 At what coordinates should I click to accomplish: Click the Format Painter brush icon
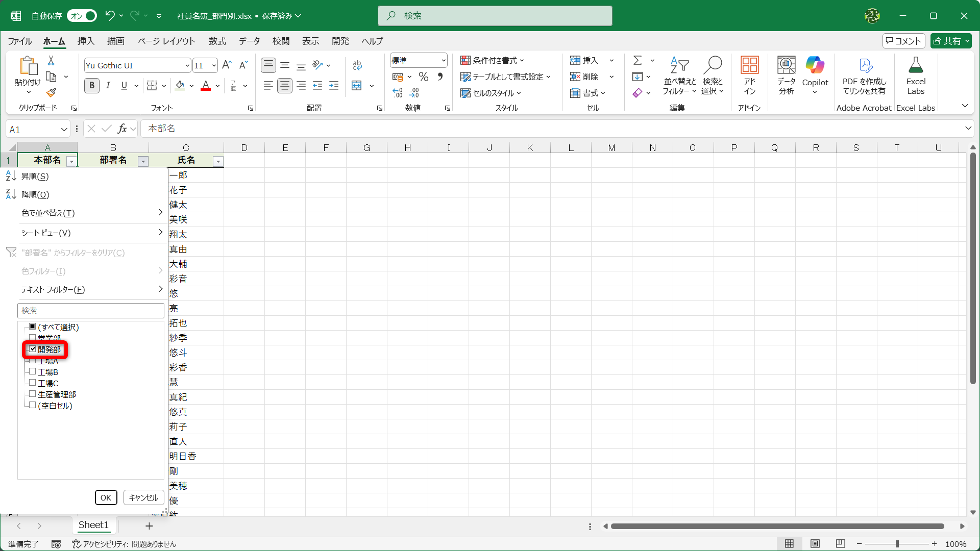coord(51,93)
